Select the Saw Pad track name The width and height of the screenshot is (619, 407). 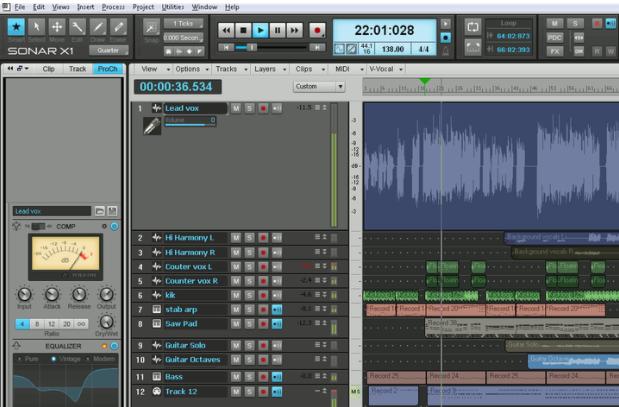[181, 323]
